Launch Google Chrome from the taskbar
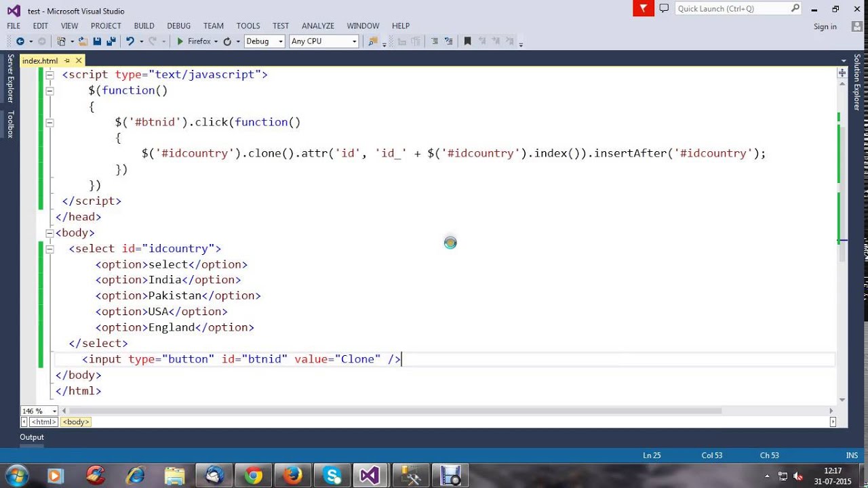The height and width of the screenshot is (488, 868). [254, 476]
